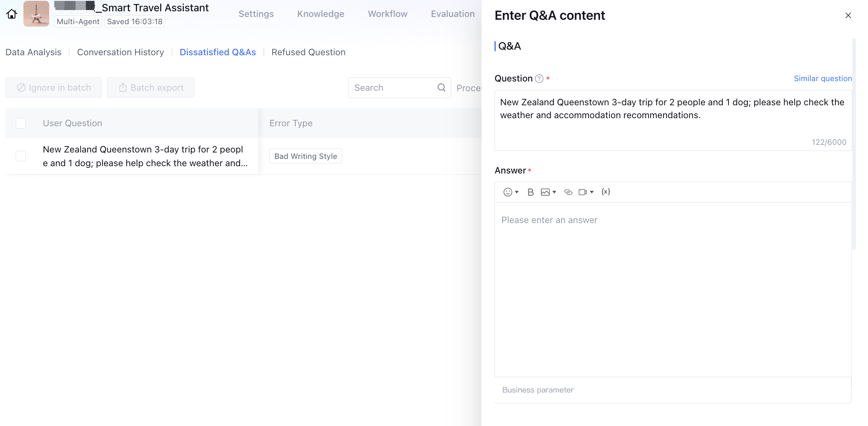Switch to the Conversation History tab
Screen dimensions: 868x426
tap(120, 52)
